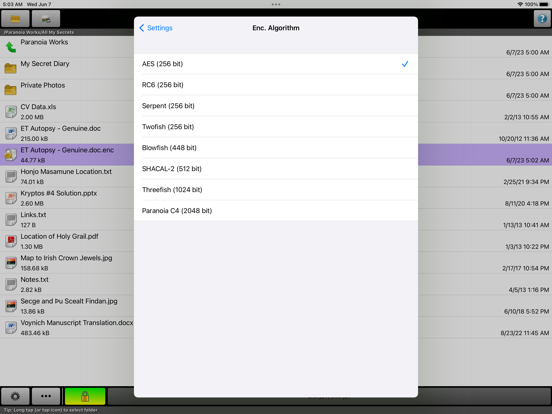Viewport: 552px width, 414px height.
Task: Click the gear settings icon at bottom
Action: (15, 396)
